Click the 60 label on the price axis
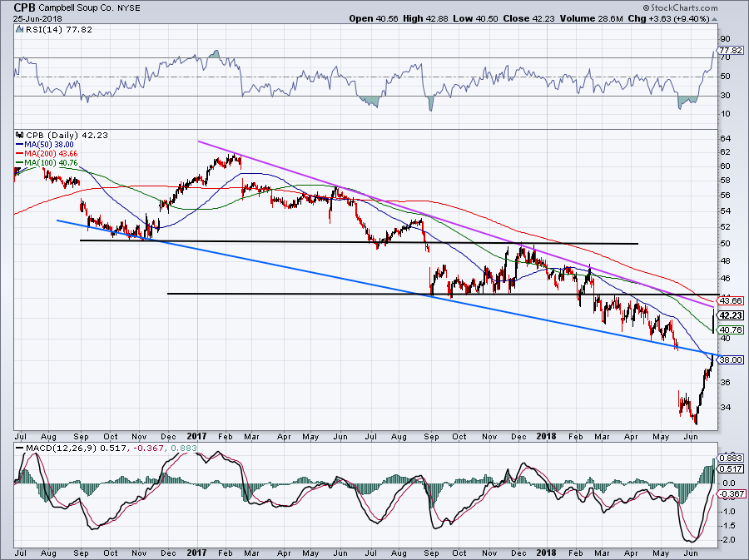Screen dimensions: 749x560 (x=725, y=166)
